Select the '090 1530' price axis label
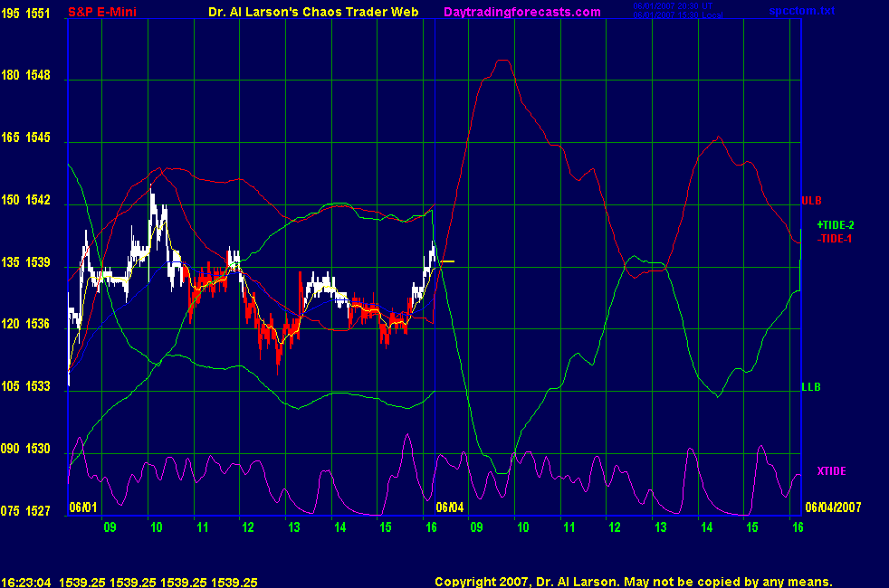 (x=25, y=448)
